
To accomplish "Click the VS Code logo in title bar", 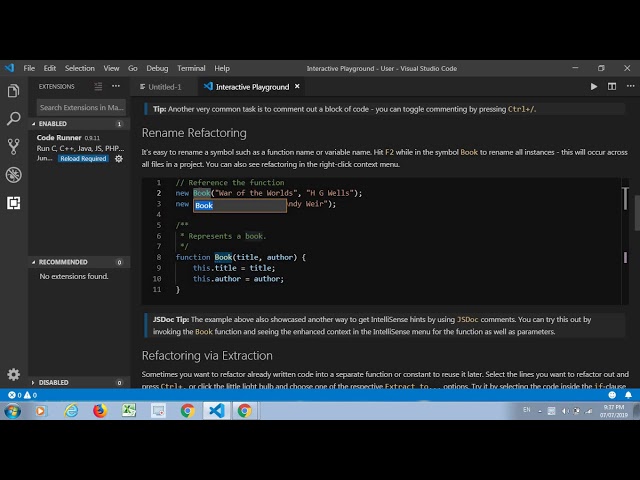I will coord(9,68).
